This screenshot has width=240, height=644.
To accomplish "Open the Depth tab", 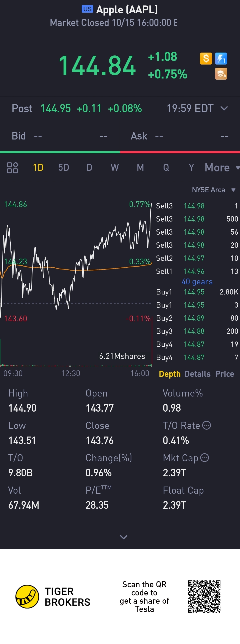I will [170, 374].
